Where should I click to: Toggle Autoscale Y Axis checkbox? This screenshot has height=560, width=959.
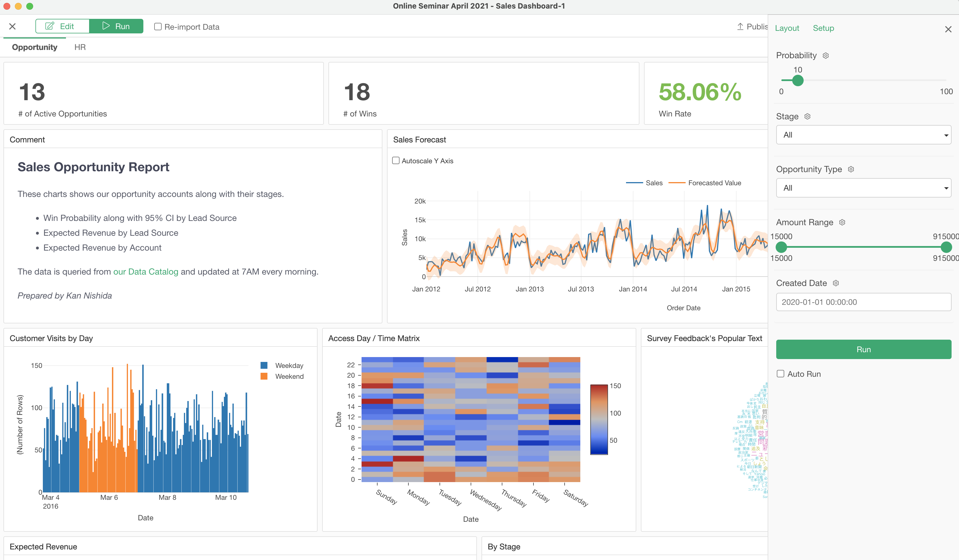(396, 160)
